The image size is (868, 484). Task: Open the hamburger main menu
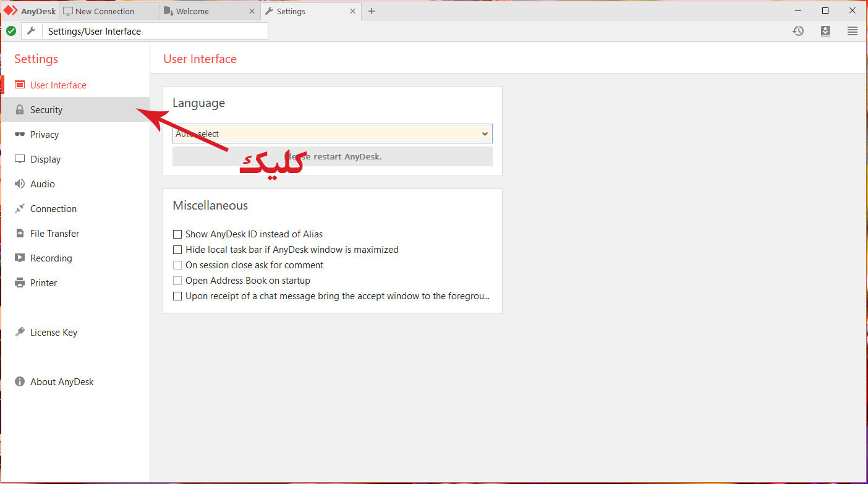[853, 31]
